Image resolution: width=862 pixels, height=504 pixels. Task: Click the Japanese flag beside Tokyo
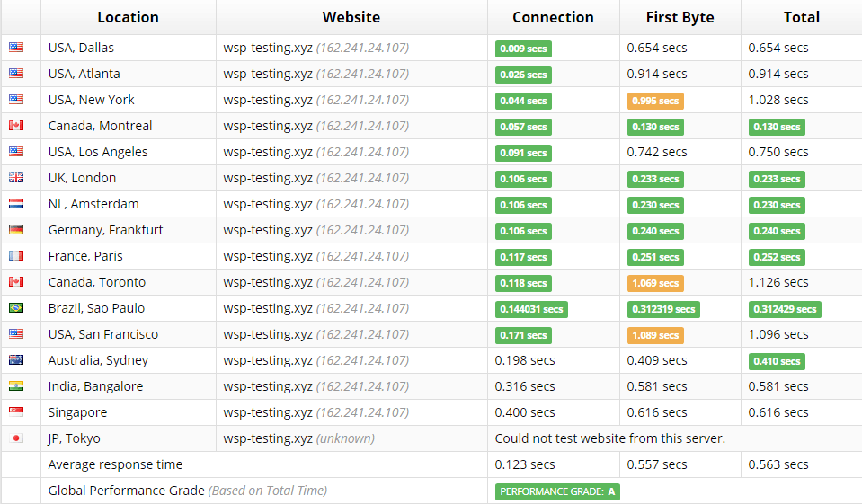[16, 438]
